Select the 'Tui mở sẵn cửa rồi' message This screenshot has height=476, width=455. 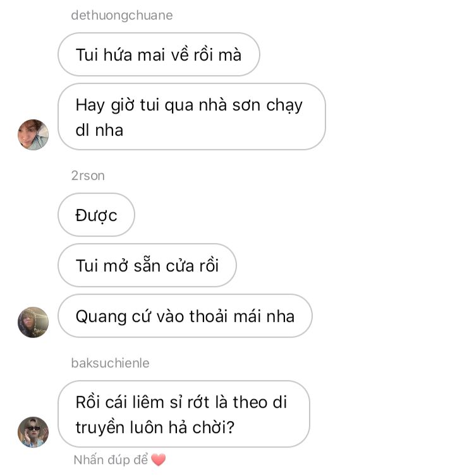[147, 265]
